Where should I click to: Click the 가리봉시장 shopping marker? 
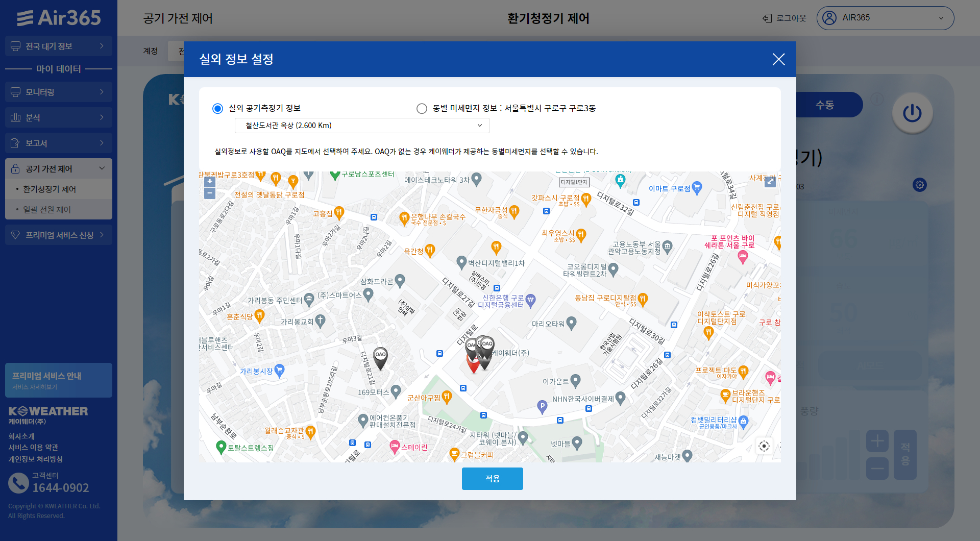pos(279,371)
